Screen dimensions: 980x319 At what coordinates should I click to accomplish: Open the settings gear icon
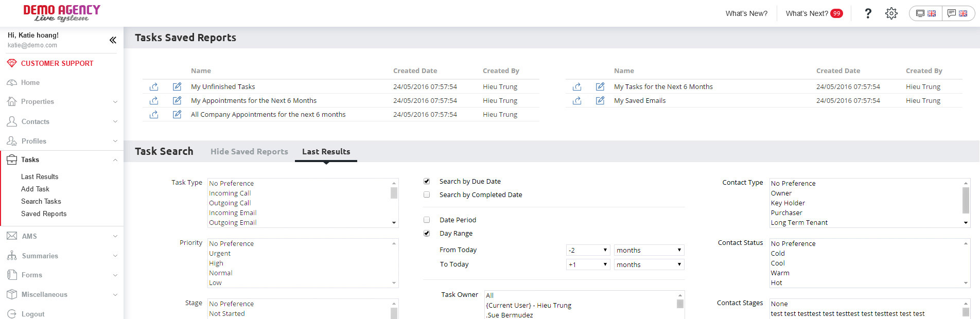click(x=891, y=13)
